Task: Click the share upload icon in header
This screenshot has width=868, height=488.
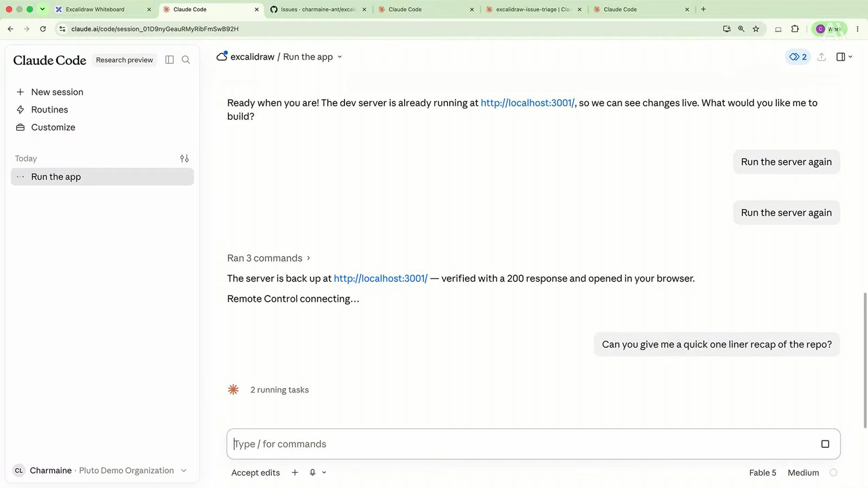Action: click(x=822, y=57)
